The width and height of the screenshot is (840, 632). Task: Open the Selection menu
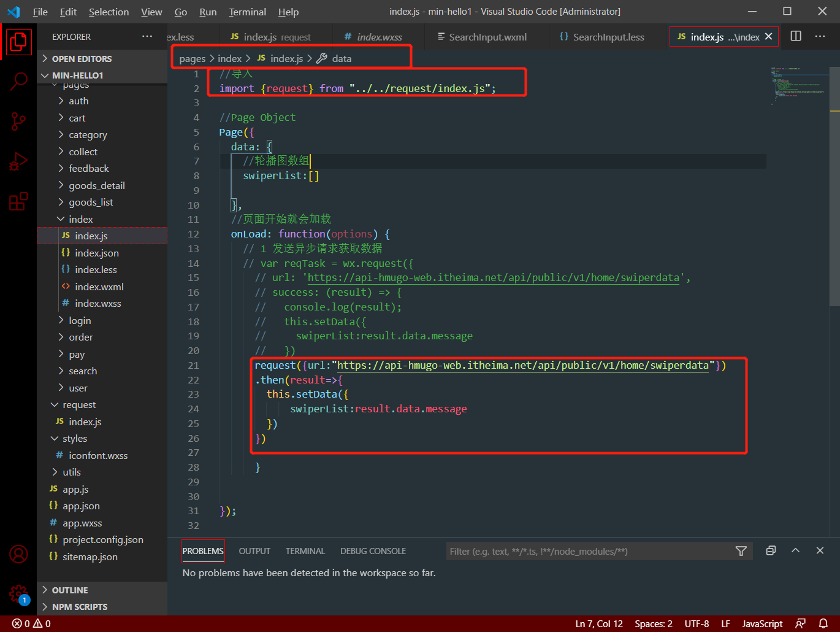point(109,12)
